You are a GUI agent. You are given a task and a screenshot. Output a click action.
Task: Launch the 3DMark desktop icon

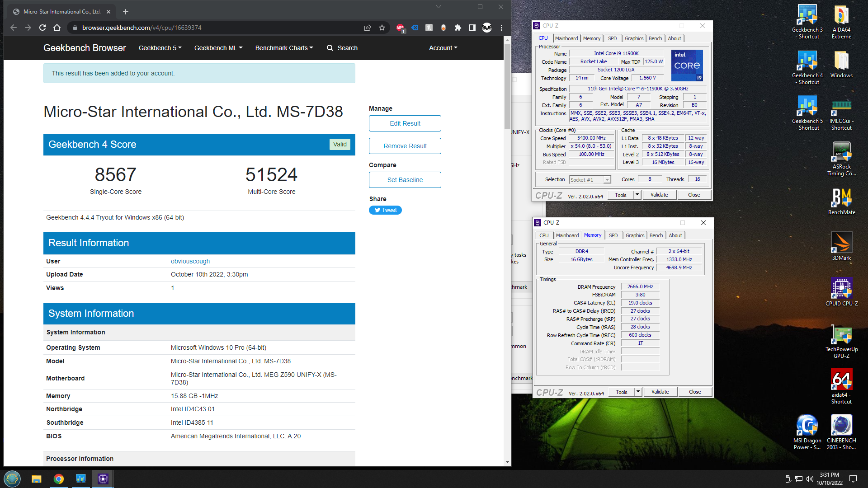point(841,247)
